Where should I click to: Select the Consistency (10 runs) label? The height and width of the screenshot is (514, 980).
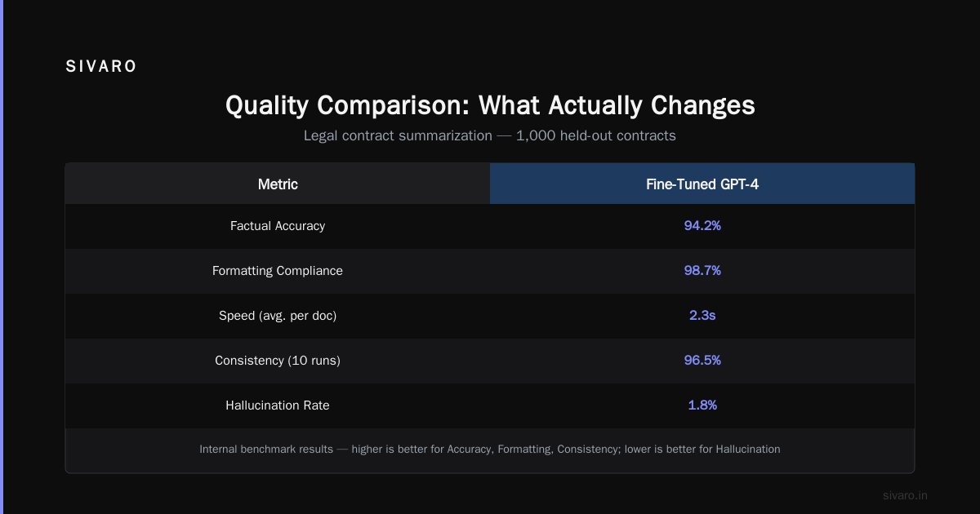point(278,361)
